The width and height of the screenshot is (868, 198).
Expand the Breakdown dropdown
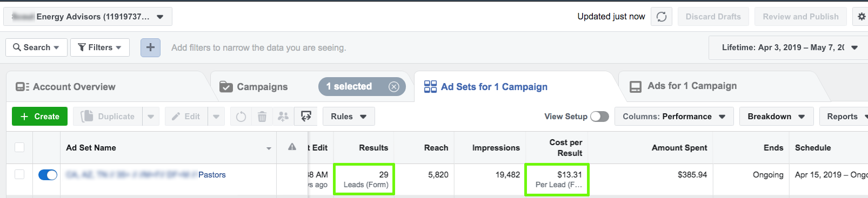[776, 117]
